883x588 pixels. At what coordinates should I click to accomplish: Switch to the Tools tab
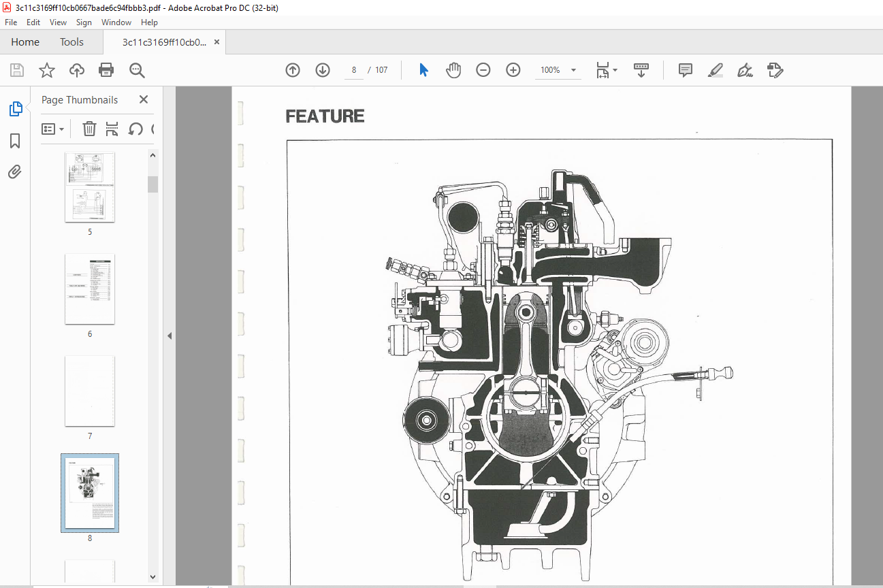pos(71,42)
